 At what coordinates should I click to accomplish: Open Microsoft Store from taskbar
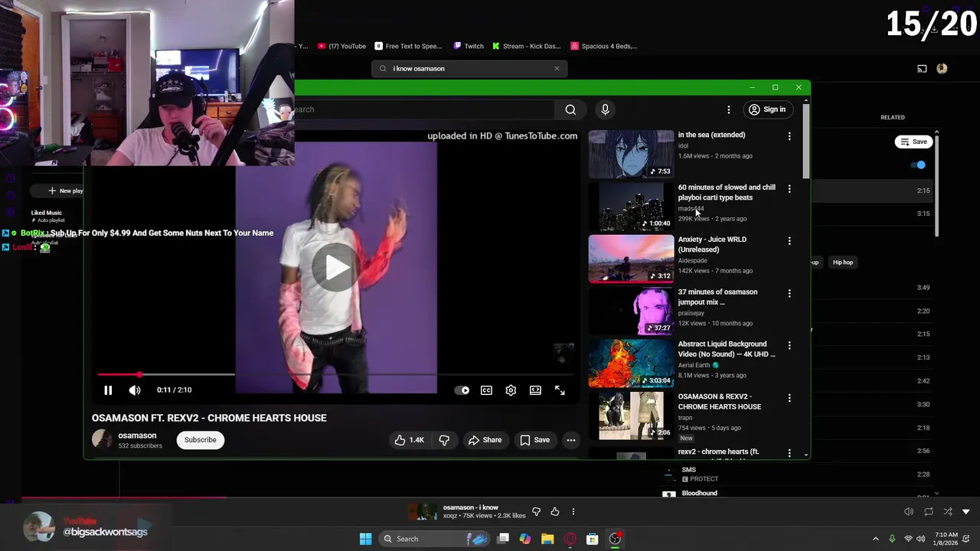592,539
